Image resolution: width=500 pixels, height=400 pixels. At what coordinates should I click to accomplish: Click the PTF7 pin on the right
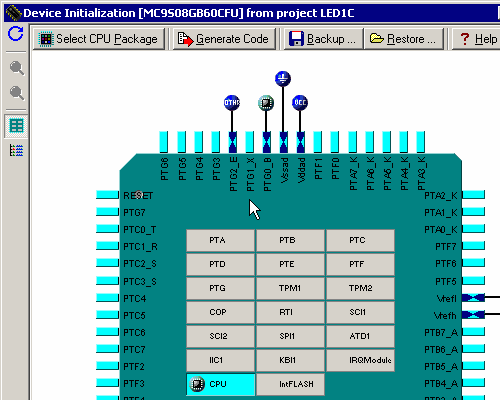[x=473, y=246]
